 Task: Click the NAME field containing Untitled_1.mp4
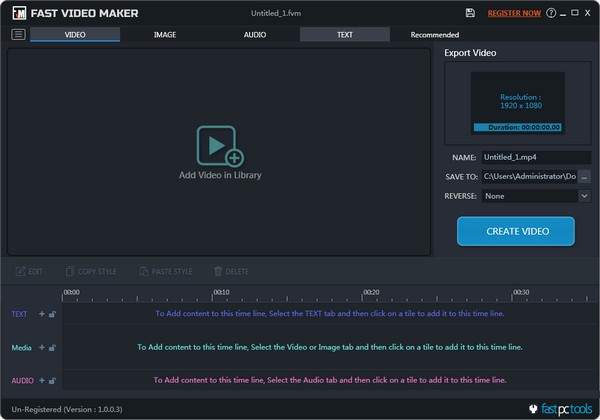535,157
